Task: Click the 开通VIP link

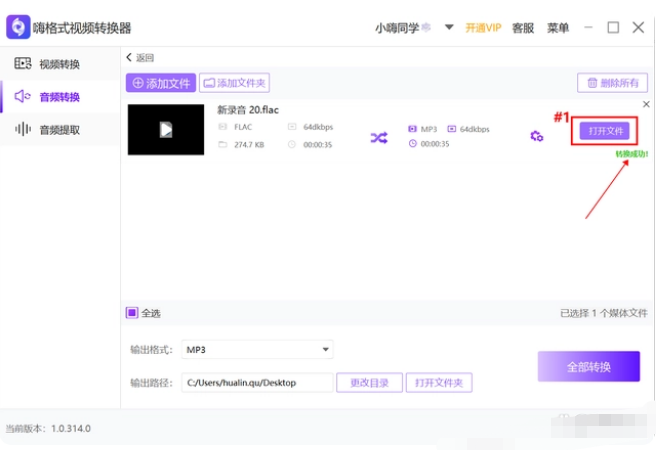Action: point(483,28)
